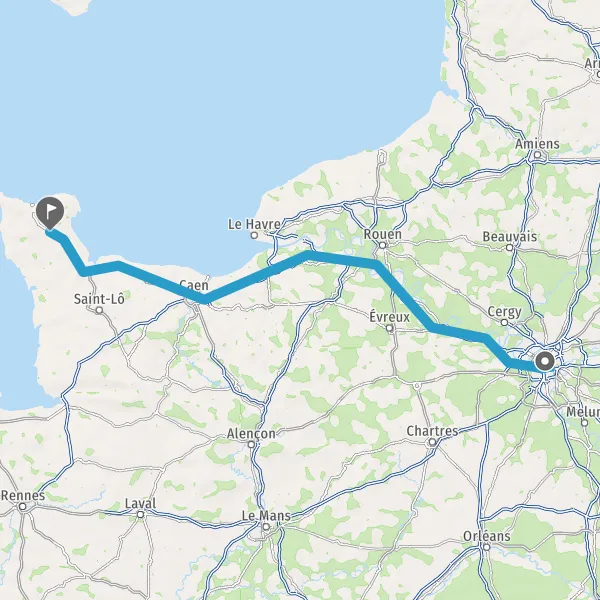Select the Laval city dot
Viewport: 600px width, 600px height.
click(140, 515)
